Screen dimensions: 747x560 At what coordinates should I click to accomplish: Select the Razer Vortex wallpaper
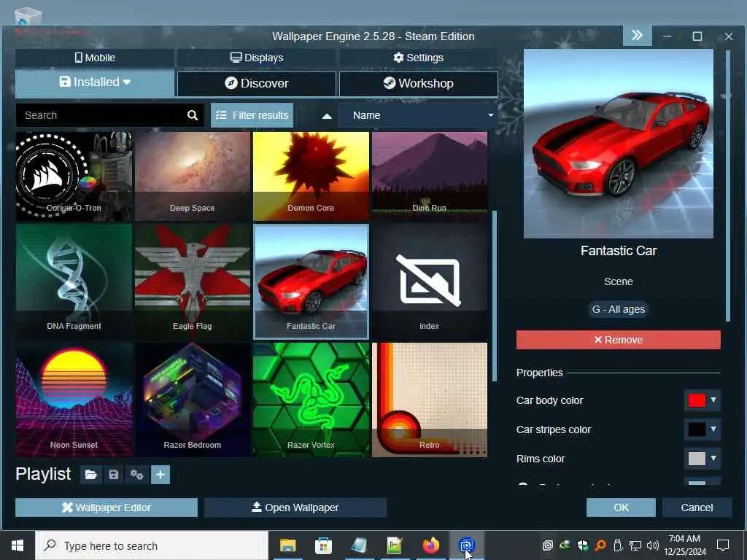click(311, 400)
